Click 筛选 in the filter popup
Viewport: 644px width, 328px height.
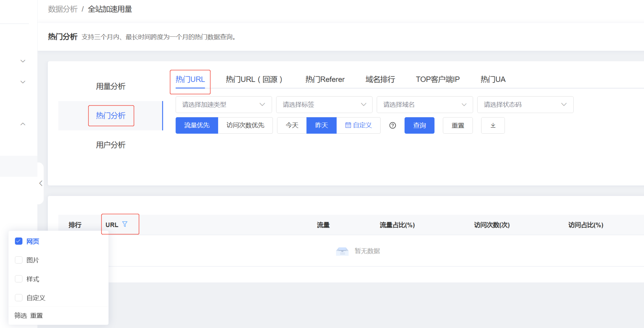pos(21,315)
